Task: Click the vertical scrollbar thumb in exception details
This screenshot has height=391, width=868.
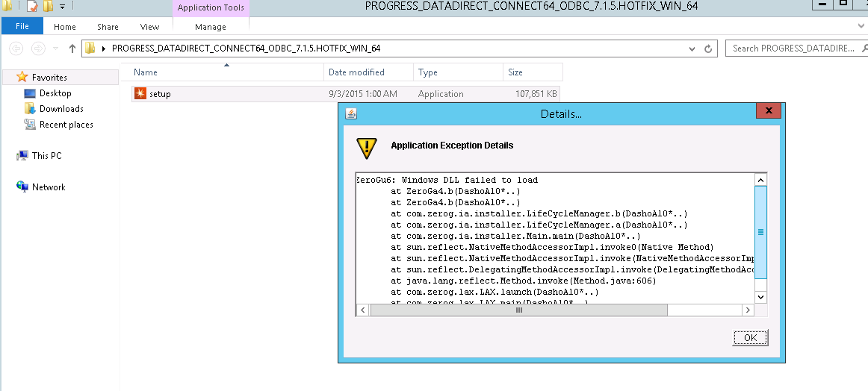Action: [760, 231]
